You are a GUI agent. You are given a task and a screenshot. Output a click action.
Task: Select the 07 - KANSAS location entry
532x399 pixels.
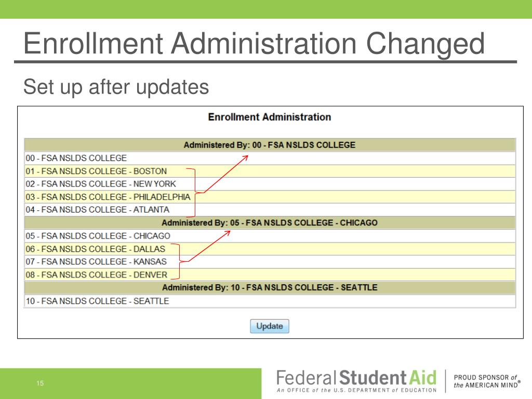click(x=270, y=262)
